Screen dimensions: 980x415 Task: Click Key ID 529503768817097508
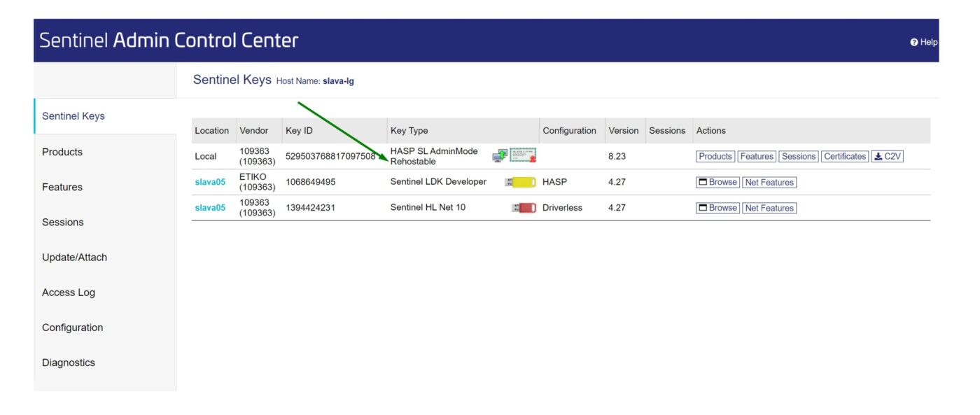[330, 156]
